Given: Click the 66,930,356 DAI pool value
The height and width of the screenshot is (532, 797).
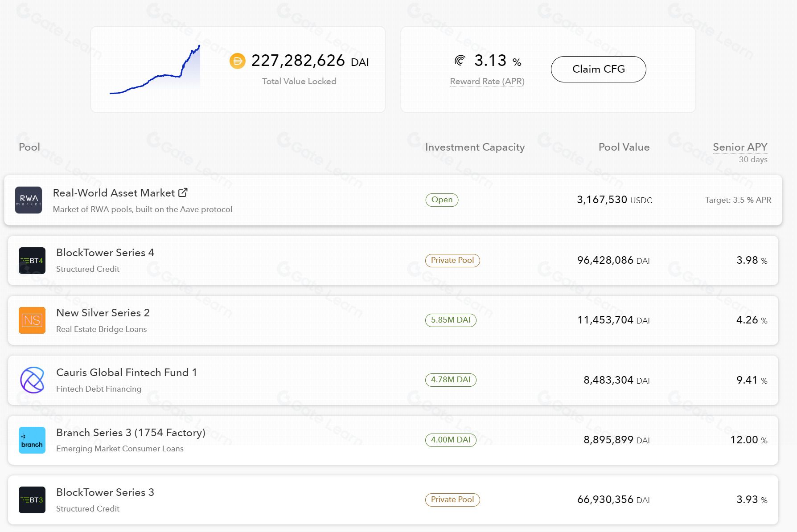Looking at the screenshot, I should click(613, 499).
